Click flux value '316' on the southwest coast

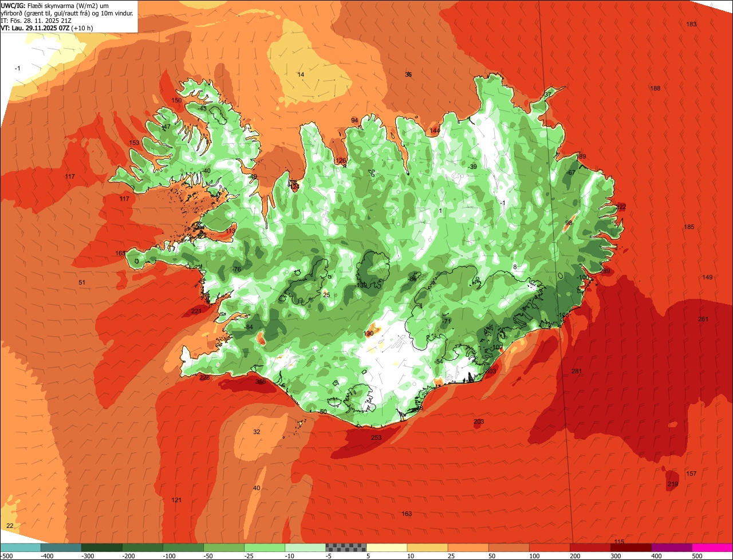point(261,381)
